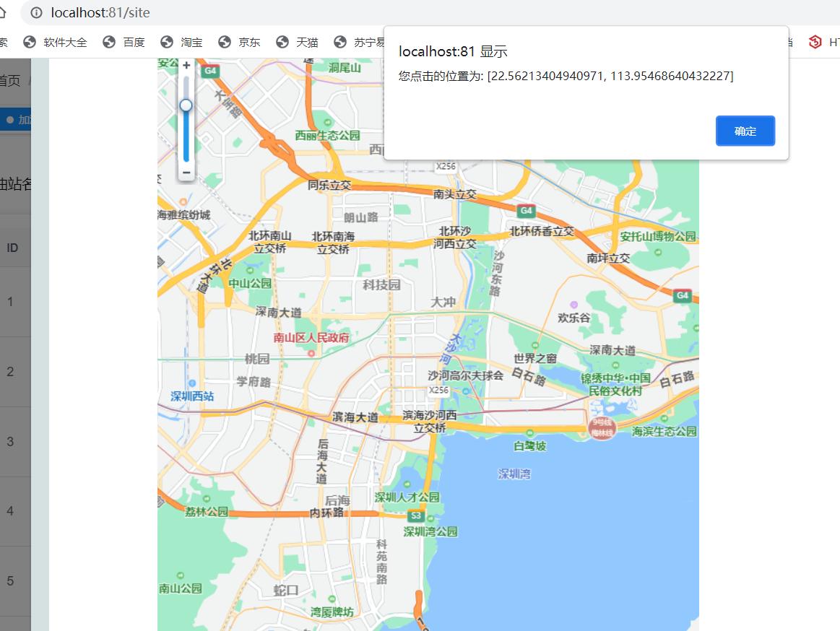Click the zoom in plus icon on map
840x631 pixels.
click(186, 64)
